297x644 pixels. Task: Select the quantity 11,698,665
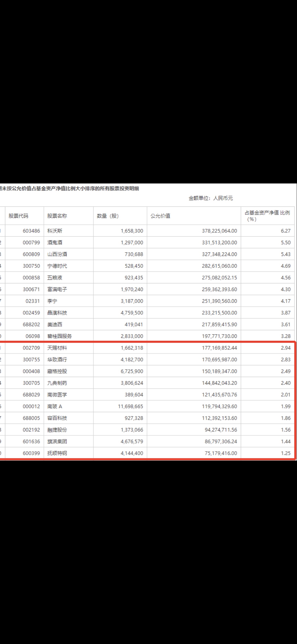click(130, 406)
